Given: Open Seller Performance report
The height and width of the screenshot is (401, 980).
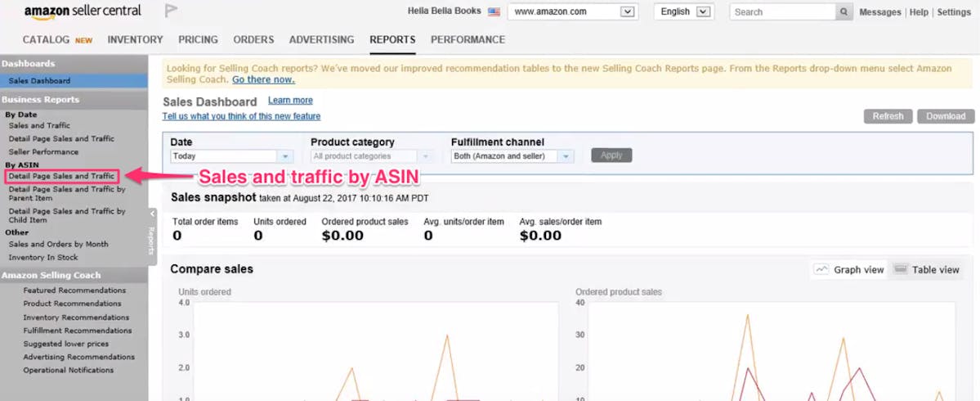Looking at the screenshot, I should [44, 152].
